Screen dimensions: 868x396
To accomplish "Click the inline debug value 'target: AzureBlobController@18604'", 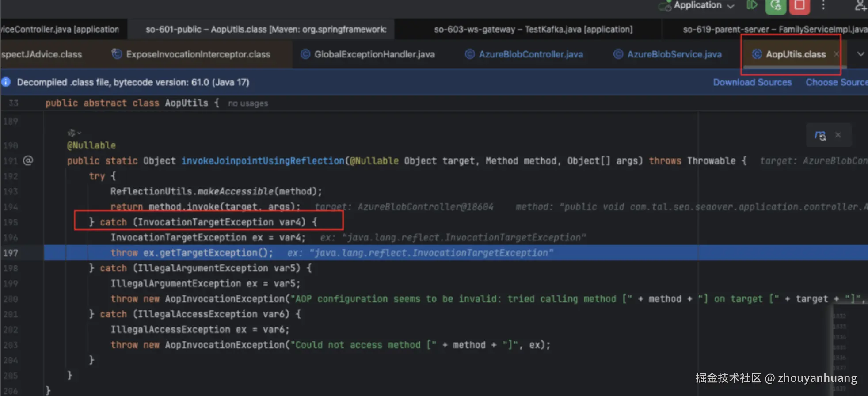I will coord(404,207).
